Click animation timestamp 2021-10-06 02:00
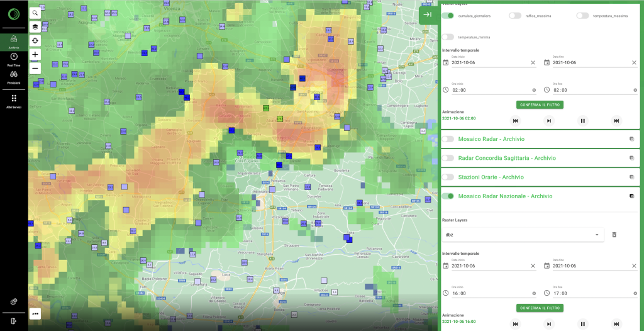The height and width of the screenshot is (331, 644). (458, 118)
